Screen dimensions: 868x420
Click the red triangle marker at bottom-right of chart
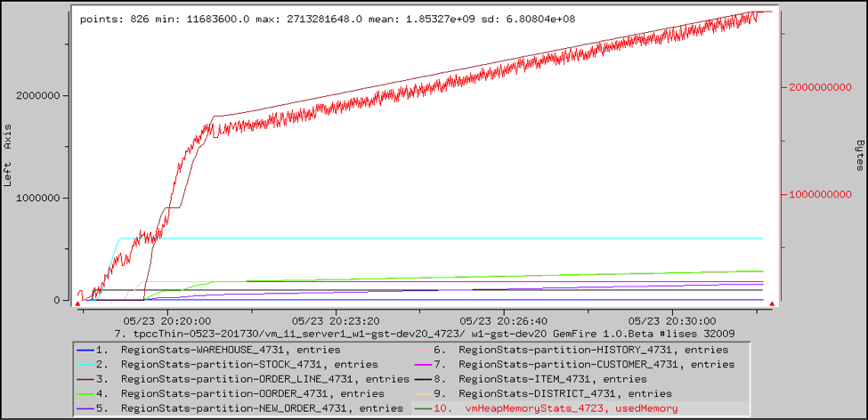pyautogui.click(x=772, y=303)
